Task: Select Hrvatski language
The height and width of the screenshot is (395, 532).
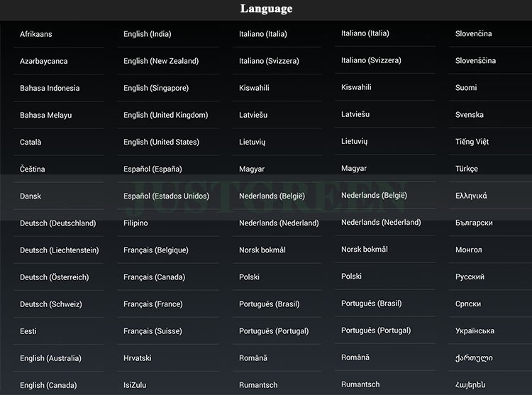Action: point(138,357)
